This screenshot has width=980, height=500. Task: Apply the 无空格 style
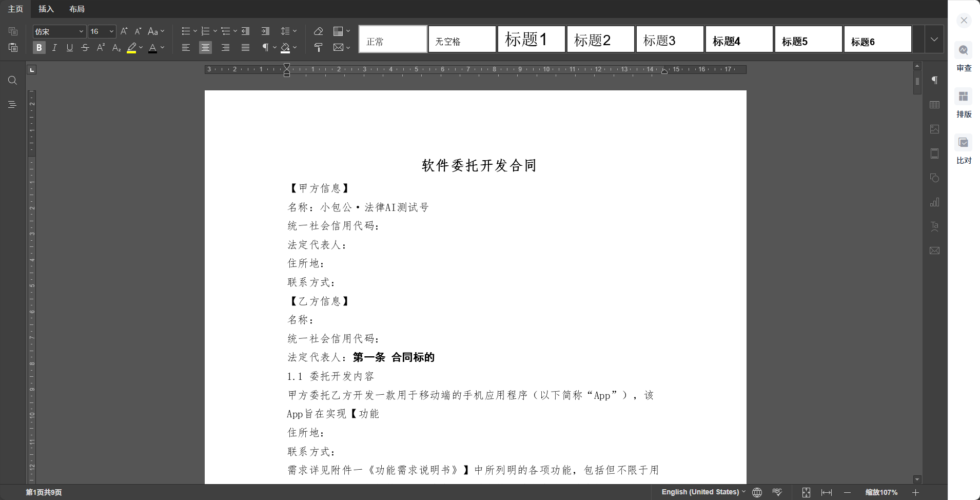[x=462, y=40]
